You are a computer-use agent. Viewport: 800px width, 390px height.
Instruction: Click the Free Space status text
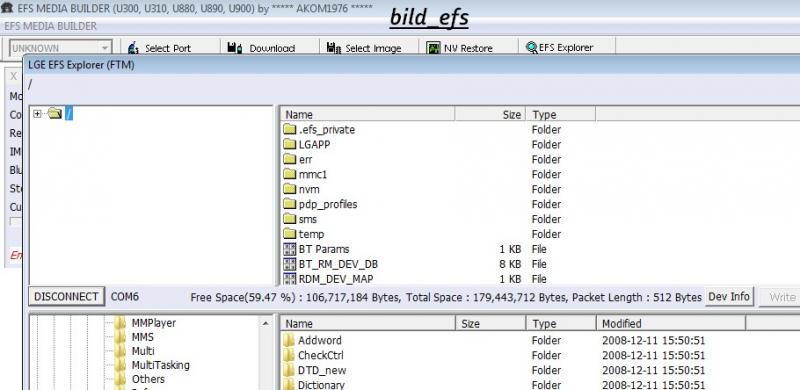[x=295, y=297]
